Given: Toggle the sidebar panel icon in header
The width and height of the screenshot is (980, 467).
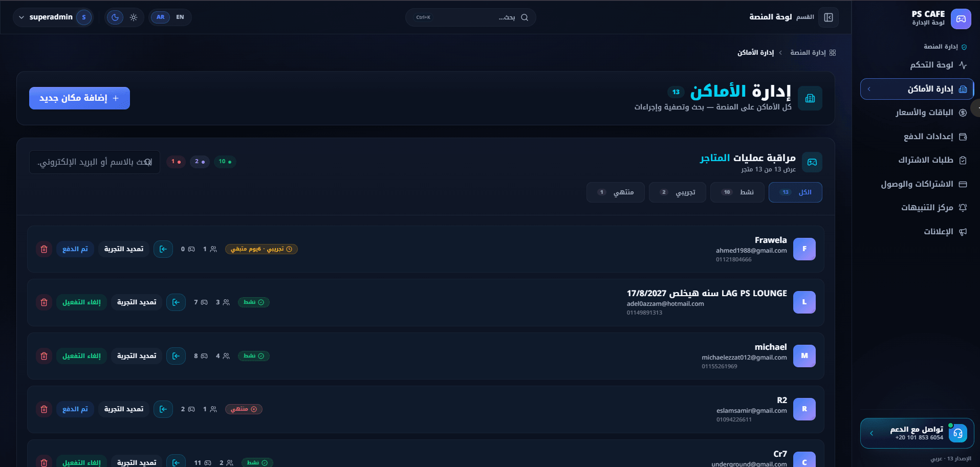Looking at the screenshot, I should (829, 17).
